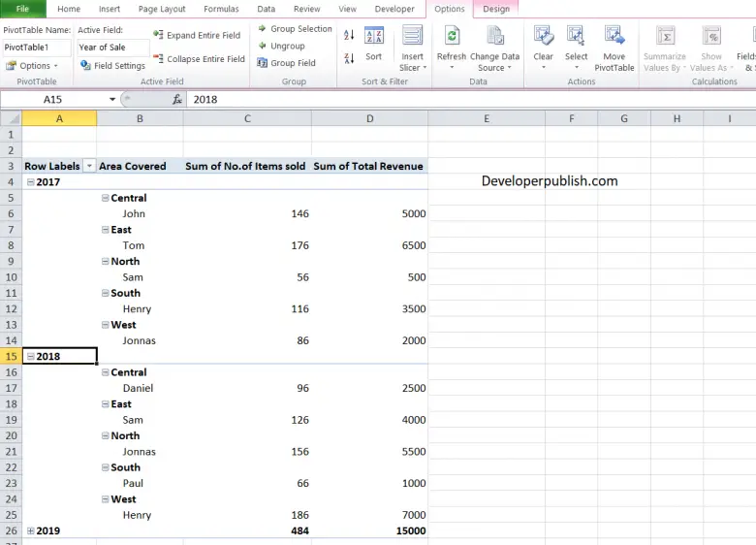Switch to the Page Layout tab
Viewport: 756px width, 545px height.
pos(162,9)
